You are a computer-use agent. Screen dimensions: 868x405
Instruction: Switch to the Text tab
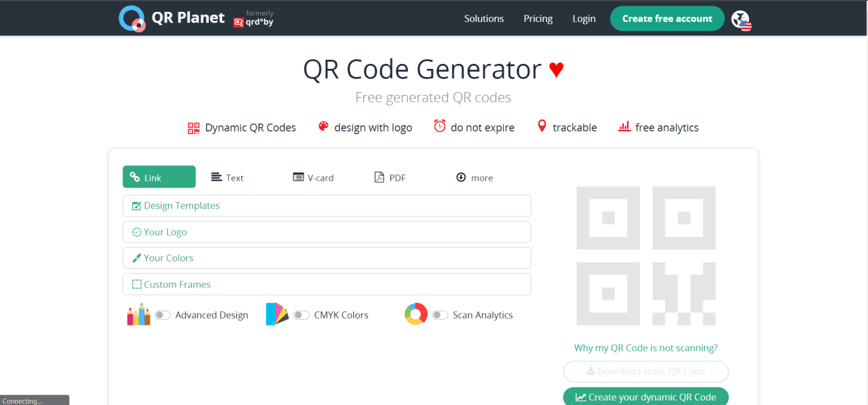(227, 177)
